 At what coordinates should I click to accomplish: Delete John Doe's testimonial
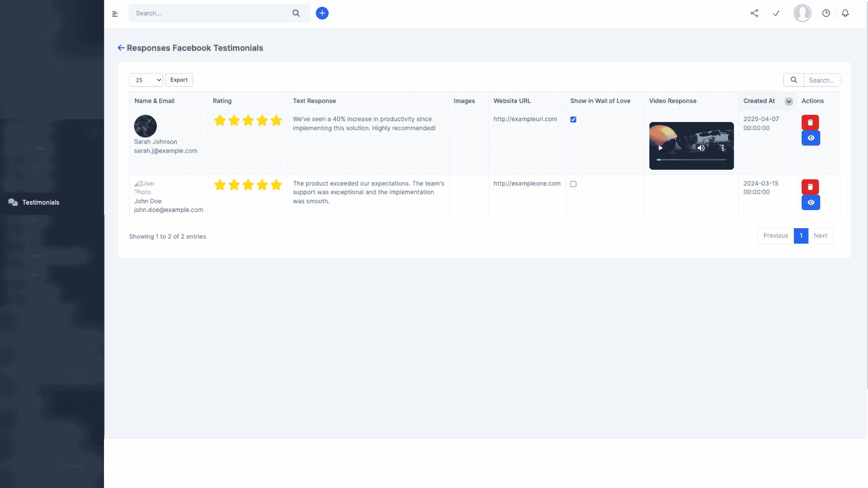(x=810, y=187)
